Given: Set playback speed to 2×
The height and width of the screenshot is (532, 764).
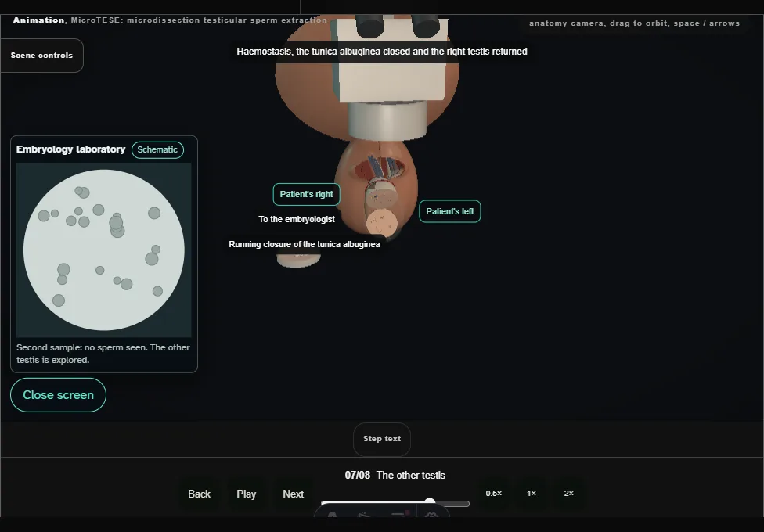Looking at the screenshot, I should point(568,494).
